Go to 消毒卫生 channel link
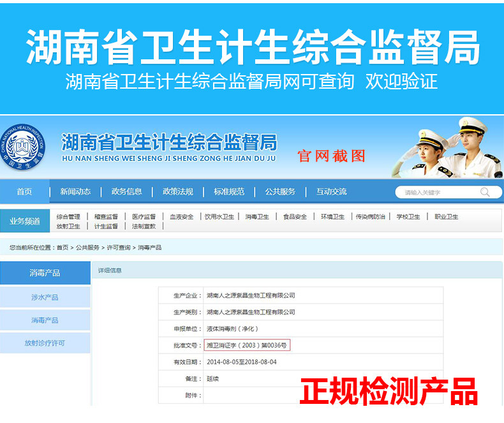Screen dimensions: 504x423 pyautogui.click(x=257, y=217)
